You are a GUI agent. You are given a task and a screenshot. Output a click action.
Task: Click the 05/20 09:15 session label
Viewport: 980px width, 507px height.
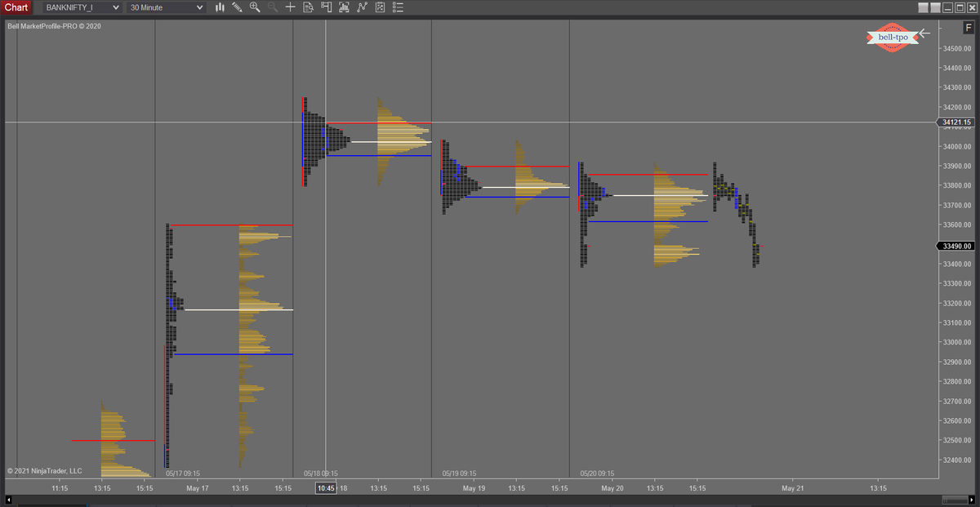pyautogui.click(x=598, y=473)
